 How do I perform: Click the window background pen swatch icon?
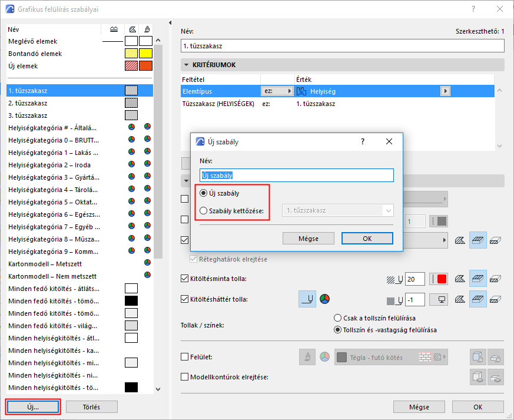(439, 300)
